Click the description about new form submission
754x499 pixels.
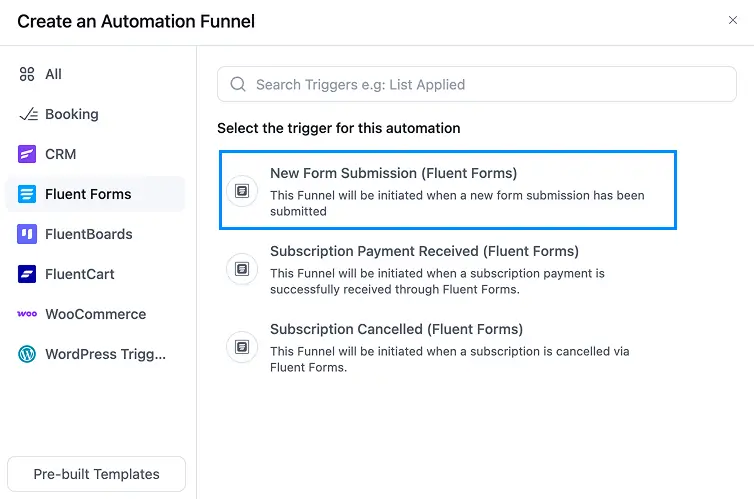[x=457, y=203]
